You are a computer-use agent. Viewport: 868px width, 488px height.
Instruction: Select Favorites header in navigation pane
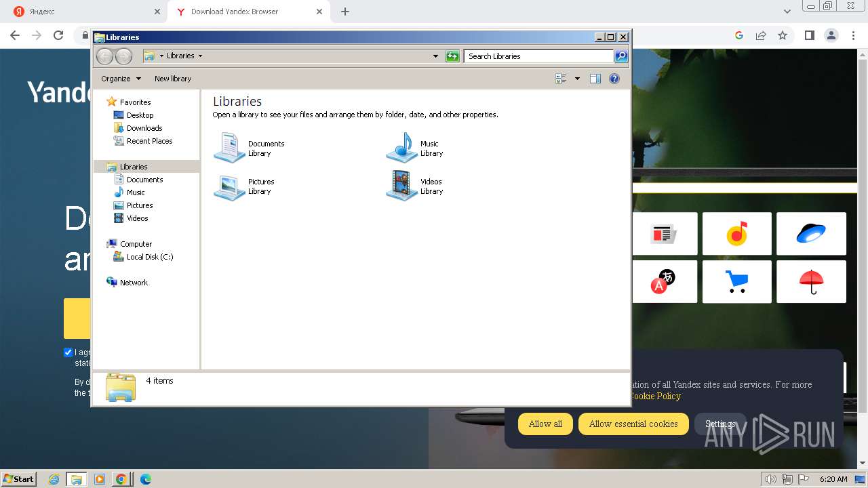click(x=135, y=102)
